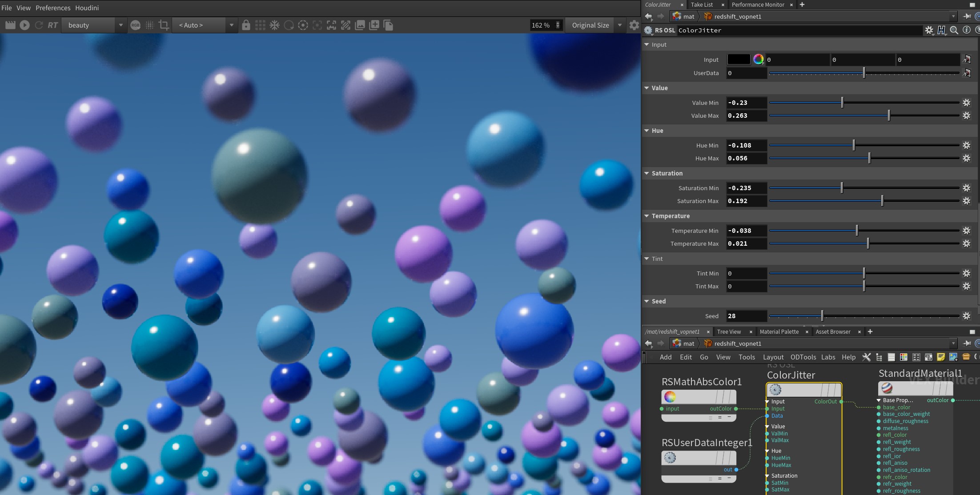Click the sticky note icon in network toolbar

[940, 357]
